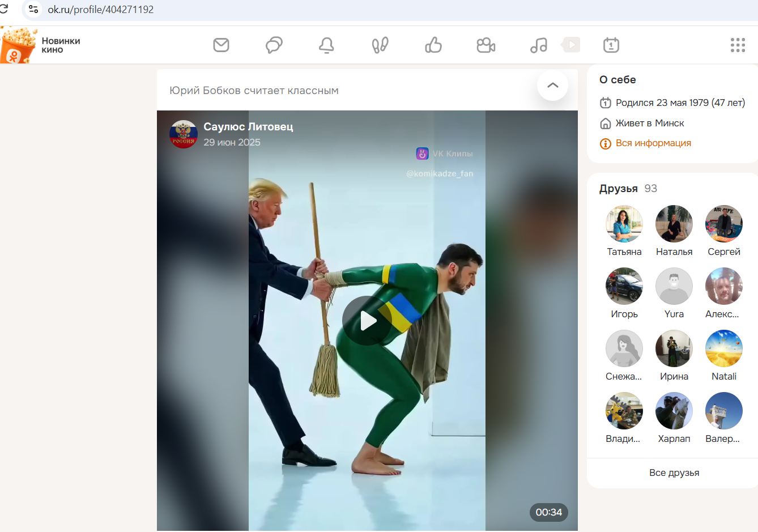This screenshot has width=758, height=532.
Task: Open the Все друзья link
Action: (674, 473)
